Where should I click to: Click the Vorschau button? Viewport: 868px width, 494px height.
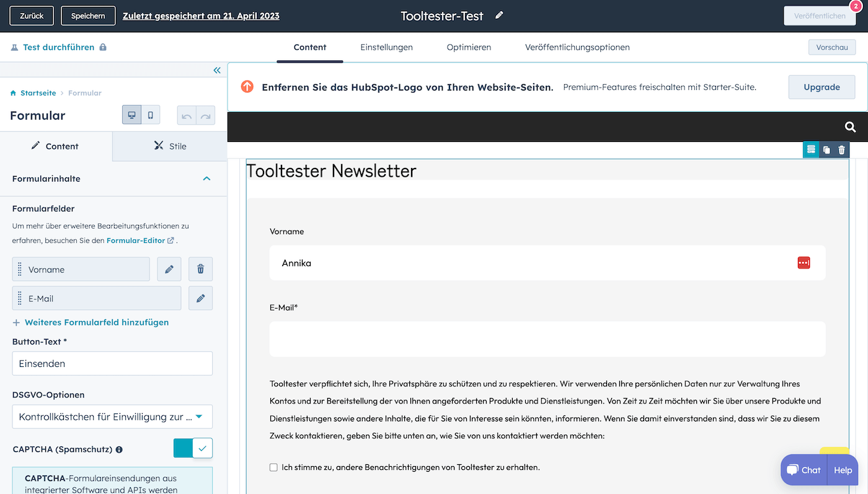tap(832, 47)
